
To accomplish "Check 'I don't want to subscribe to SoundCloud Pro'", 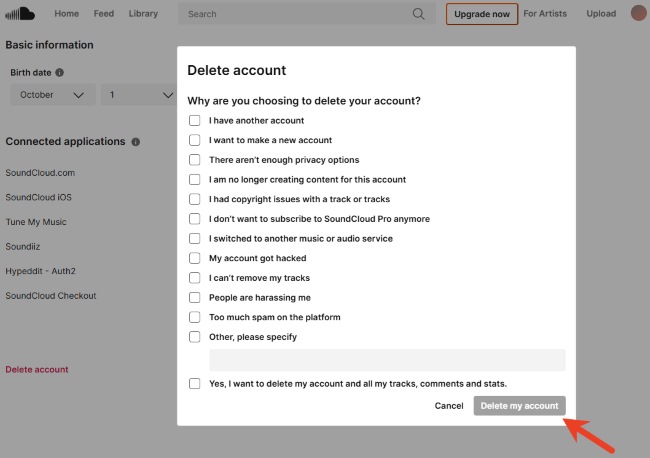I will (194, 219).
